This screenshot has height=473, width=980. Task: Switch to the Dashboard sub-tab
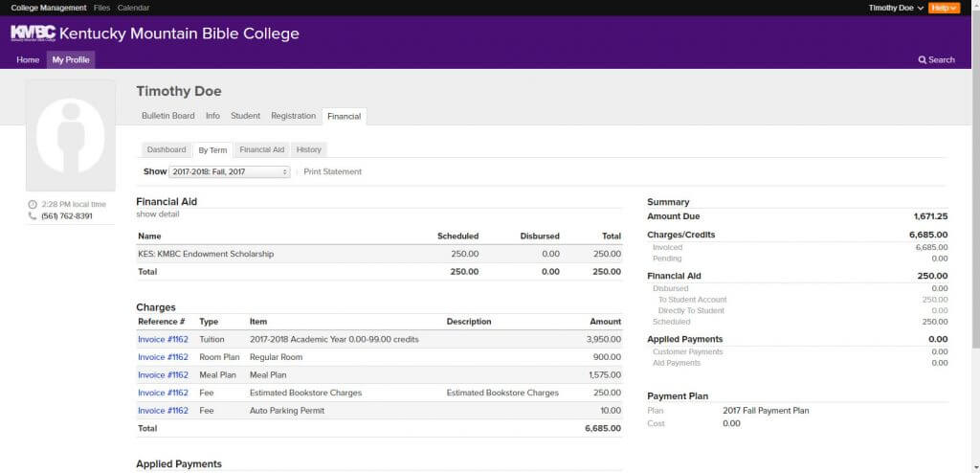point(167,150)
